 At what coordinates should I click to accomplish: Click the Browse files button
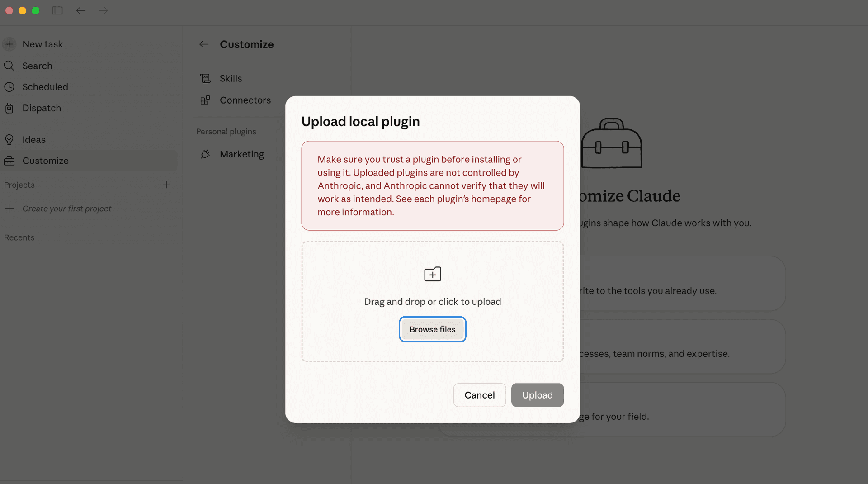click(433, 329)
